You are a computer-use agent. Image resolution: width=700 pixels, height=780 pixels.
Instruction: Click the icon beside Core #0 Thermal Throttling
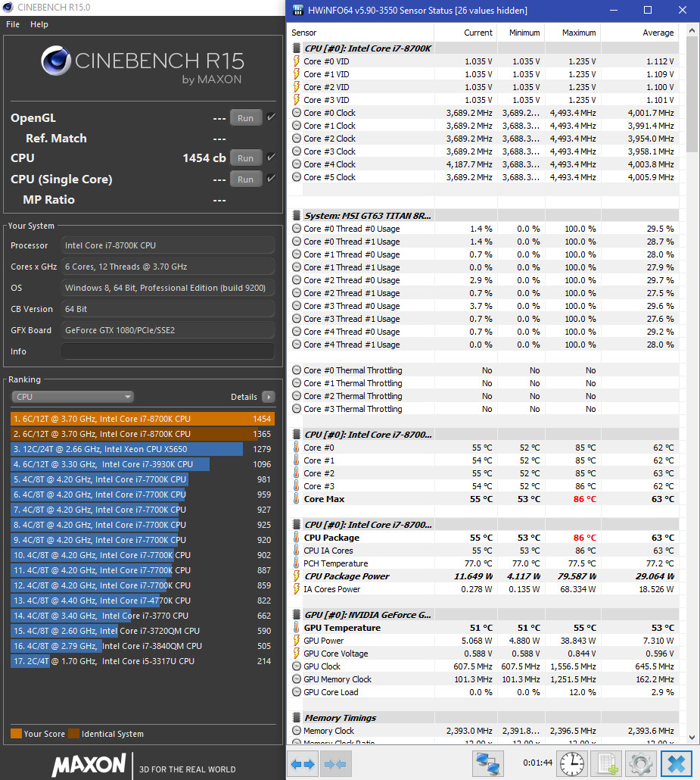[x=297, y=370]
